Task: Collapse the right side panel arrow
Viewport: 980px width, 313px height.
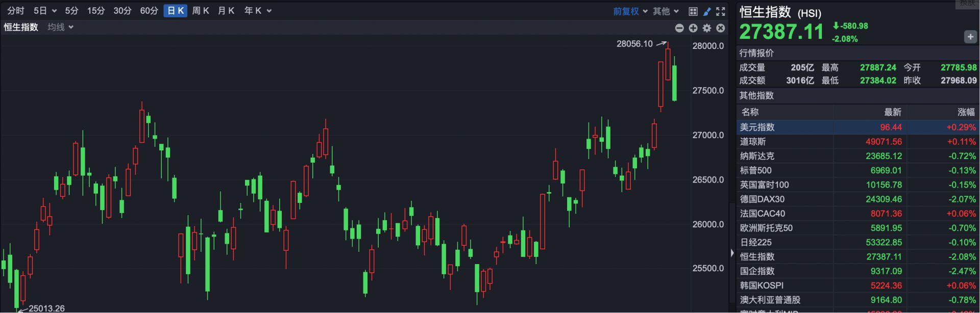Action: (x=732, y=253)
